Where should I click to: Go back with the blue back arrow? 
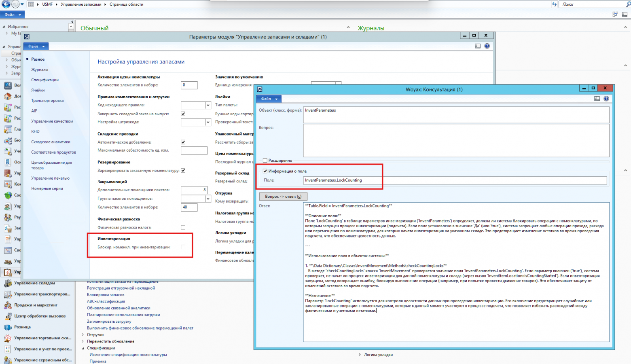pos(6,4)
